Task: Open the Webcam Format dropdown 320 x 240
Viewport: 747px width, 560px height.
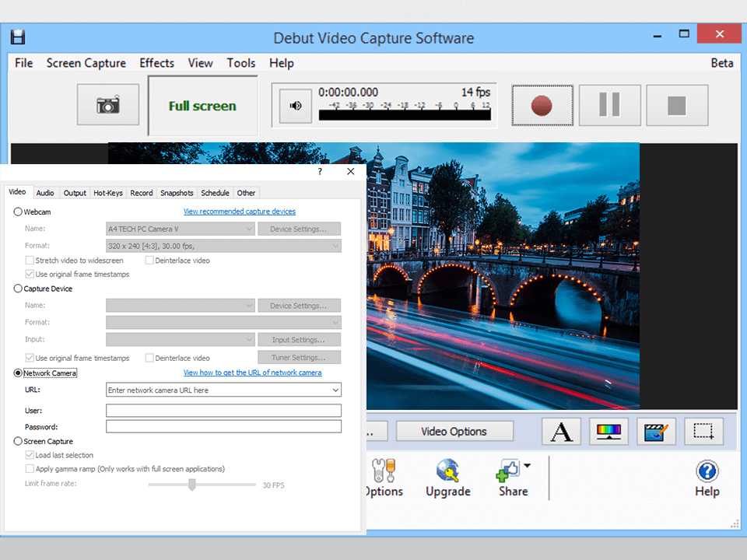Action: tap(223, 247)
